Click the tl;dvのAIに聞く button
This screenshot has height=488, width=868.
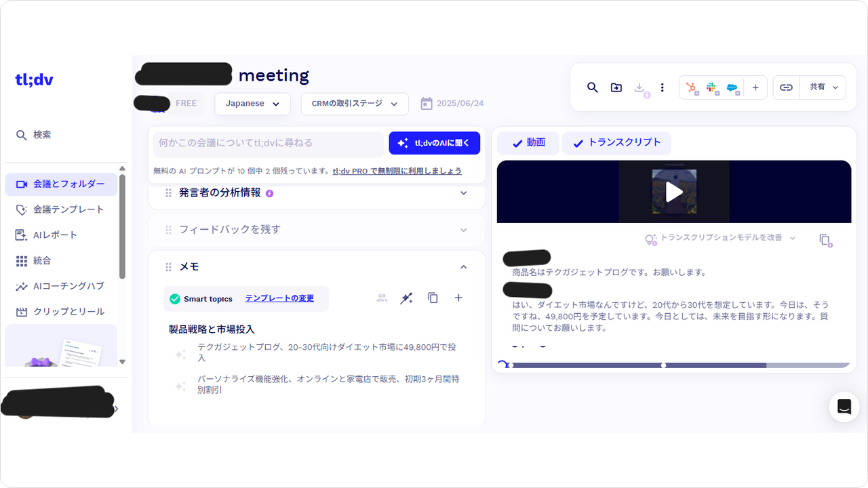(435, 143)
